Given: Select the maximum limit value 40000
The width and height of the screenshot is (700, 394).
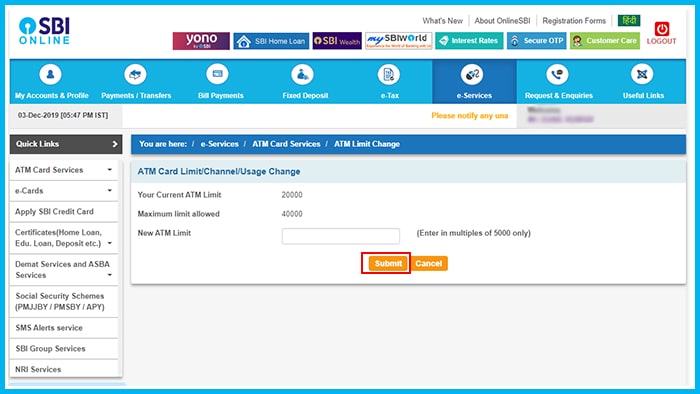Looking at the screenshot, I should (x=292, y=214).
